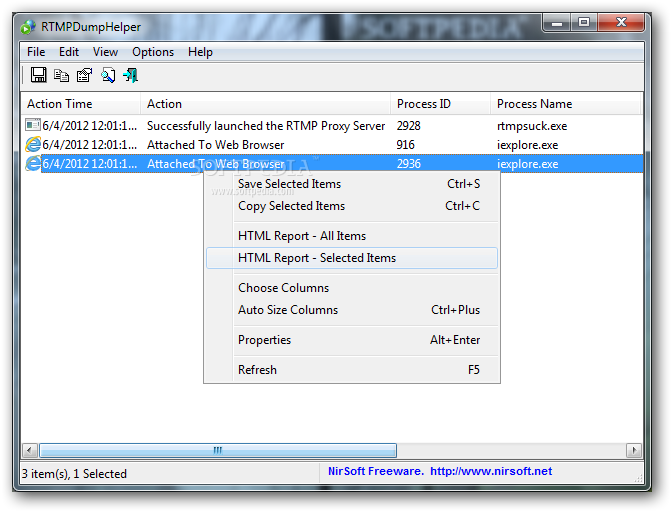
Task: Close the RTMPDumpHelper window
Action: coord(621,23)
